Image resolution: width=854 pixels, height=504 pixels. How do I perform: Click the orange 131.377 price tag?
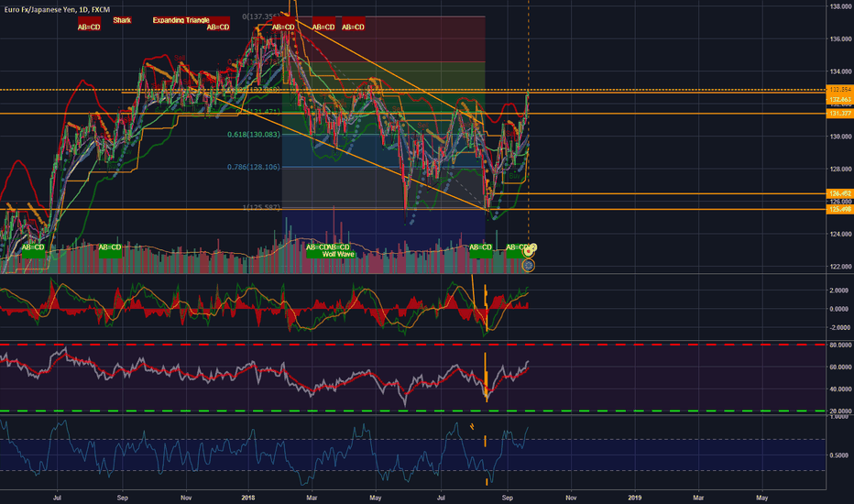840,114
